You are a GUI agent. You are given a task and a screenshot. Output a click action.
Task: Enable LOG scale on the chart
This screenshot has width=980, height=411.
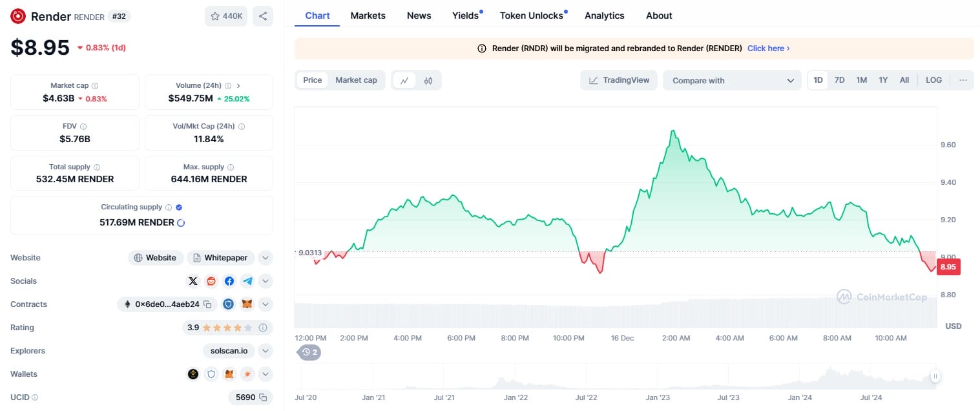(x=933, y=80)
